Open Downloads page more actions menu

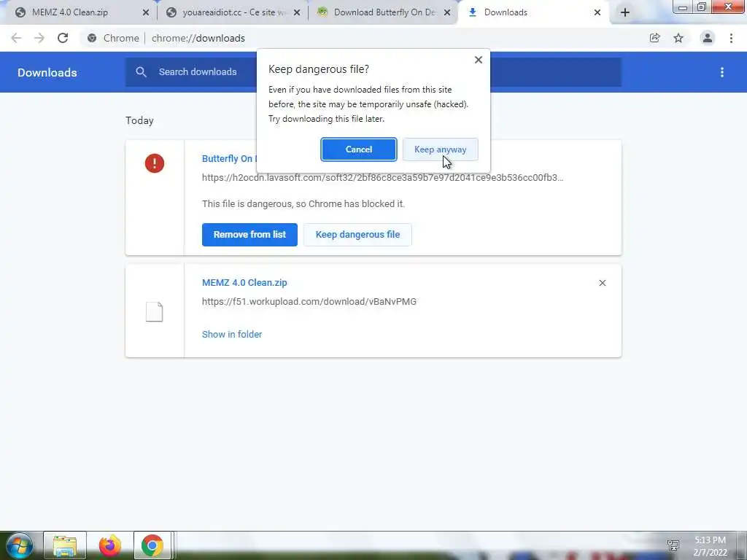point(722,72)
